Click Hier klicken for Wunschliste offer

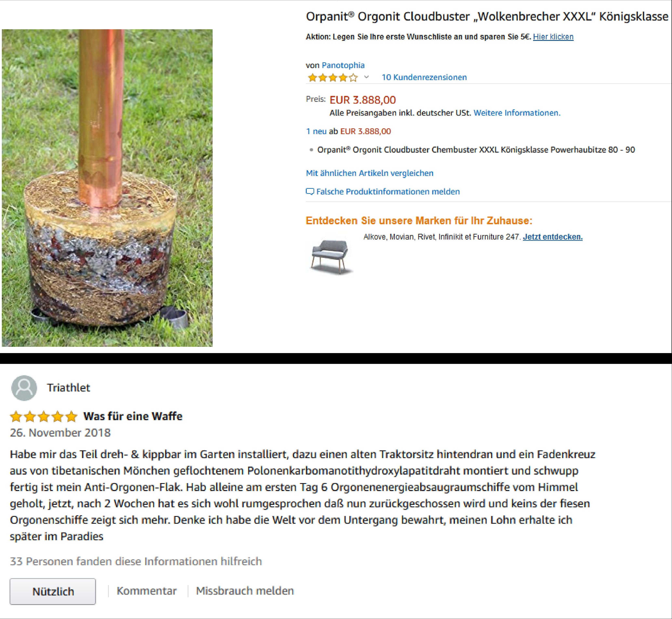tap(553, 37)
